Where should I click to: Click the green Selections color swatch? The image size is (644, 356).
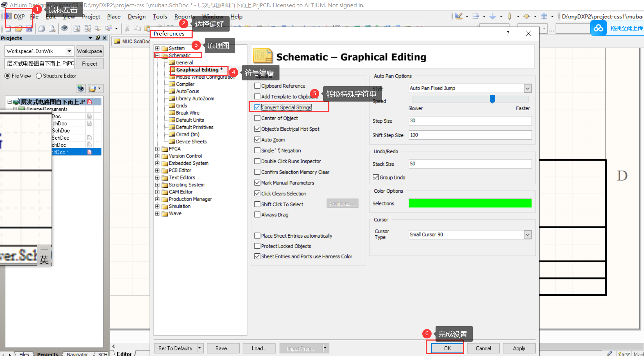(470, 203)
